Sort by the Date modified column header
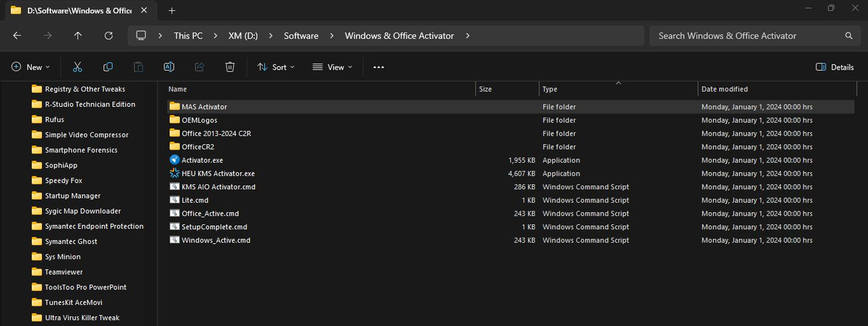 [x=777, y=89]
